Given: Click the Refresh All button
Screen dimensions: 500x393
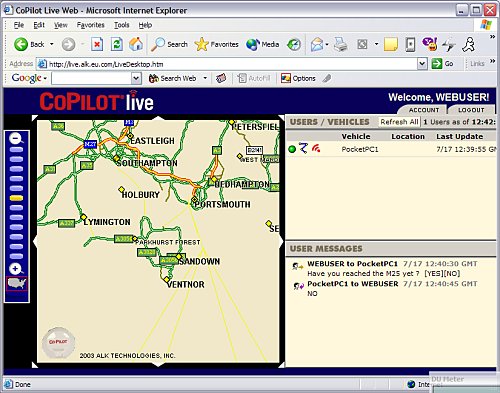Looking at the screenshot, I should point(399,122).
